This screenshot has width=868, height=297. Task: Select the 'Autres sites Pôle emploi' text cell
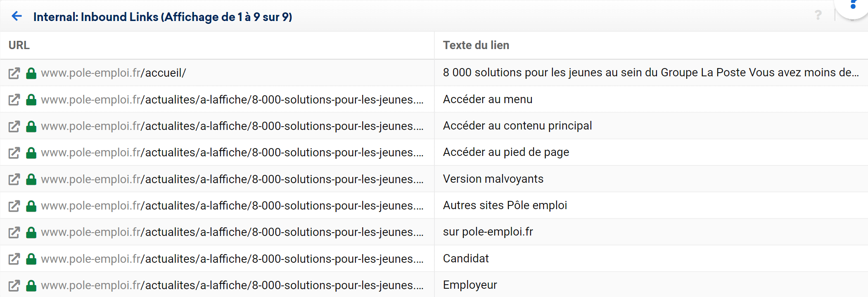[505, 205]
